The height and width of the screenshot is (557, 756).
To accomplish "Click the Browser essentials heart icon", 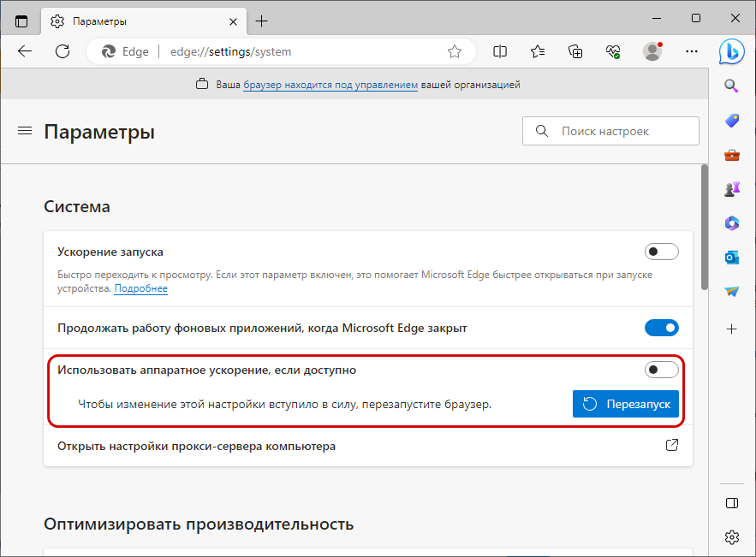I will click(613, 51).
